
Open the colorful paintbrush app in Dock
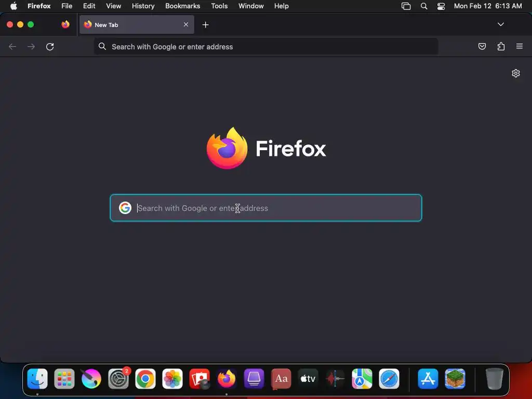pos(91,379)
